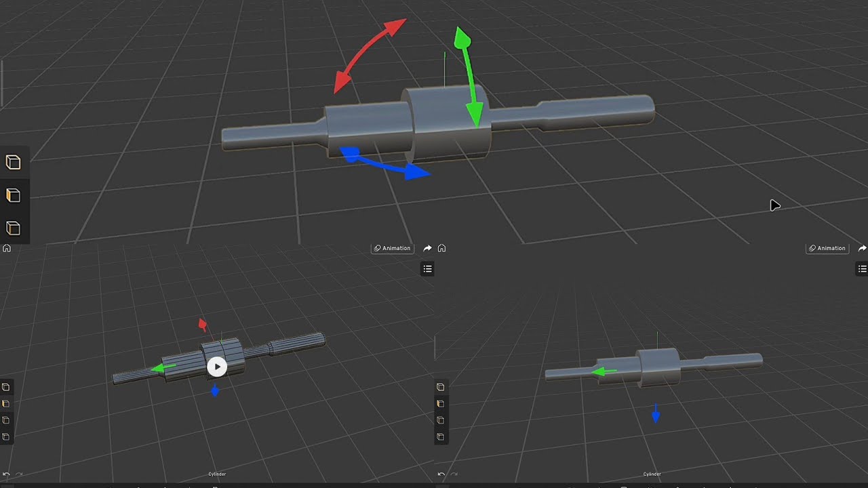Click the blue rotation arrow in top panel
The image size is (868, 488).
pyautogui.click(x=384, y=165)
